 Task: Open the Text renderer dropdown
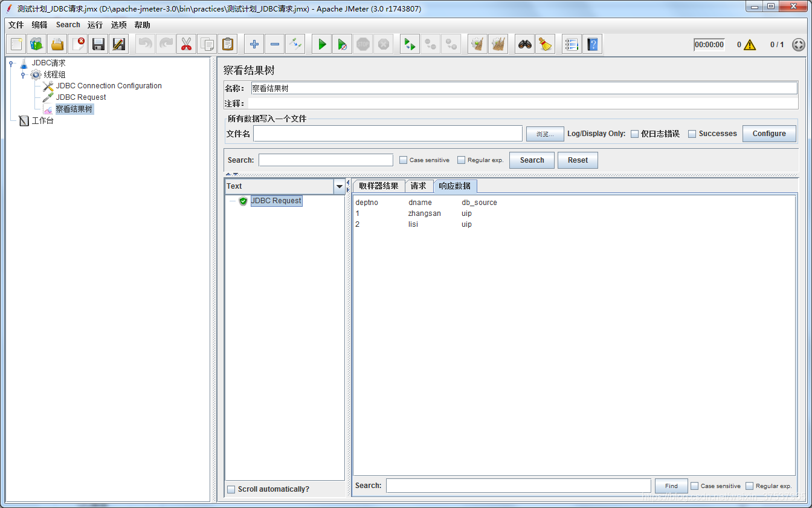(x=340, y=186)
